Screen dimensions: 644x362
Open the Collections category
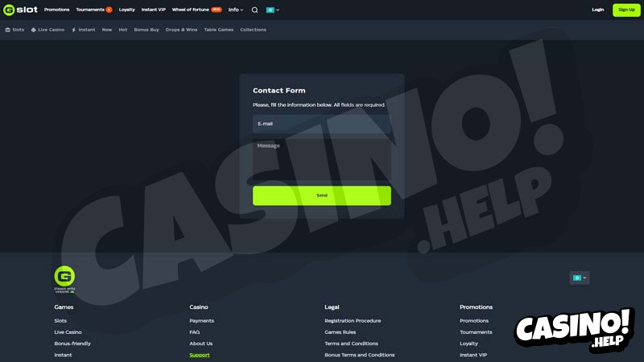tap(253, 30)
